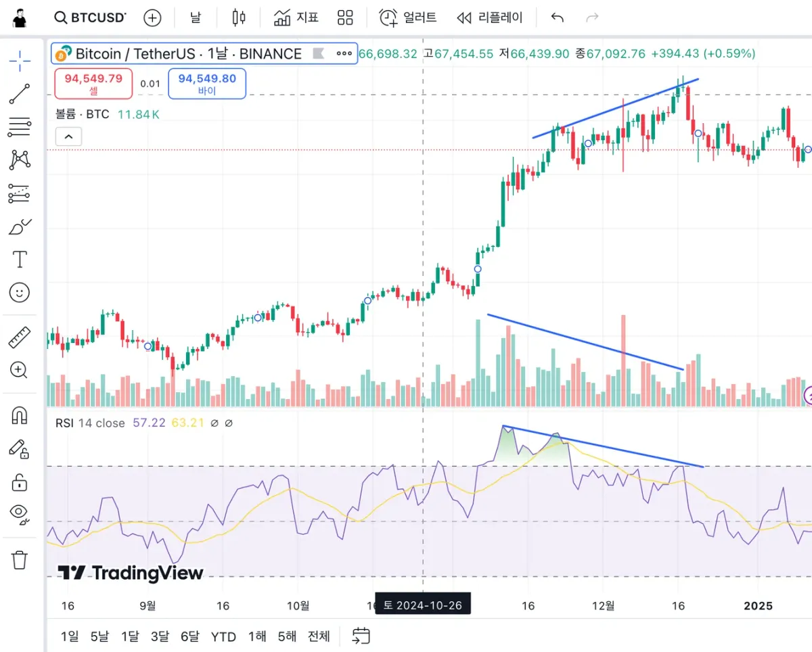Screen dimensions: 812x652
Task: Select the 1달 time range
Action: [x=130, y=636]
